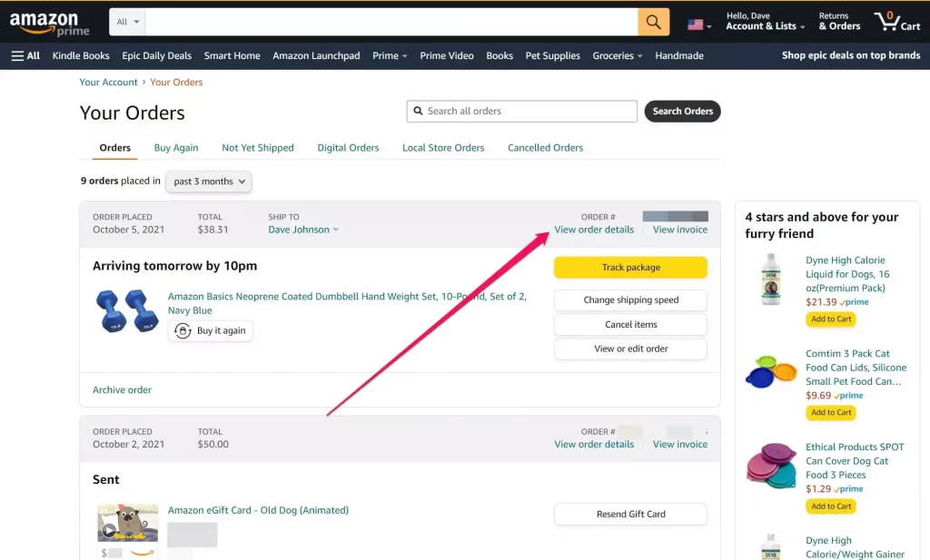Open the Ethical Products SPOT can cover image

point(772,466)
